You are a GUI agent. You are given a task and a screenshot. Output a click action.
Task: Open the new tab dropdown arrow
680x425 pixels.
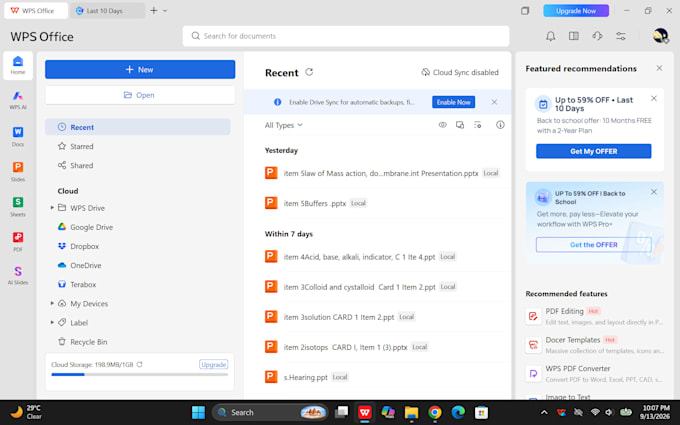coord(165,11)
